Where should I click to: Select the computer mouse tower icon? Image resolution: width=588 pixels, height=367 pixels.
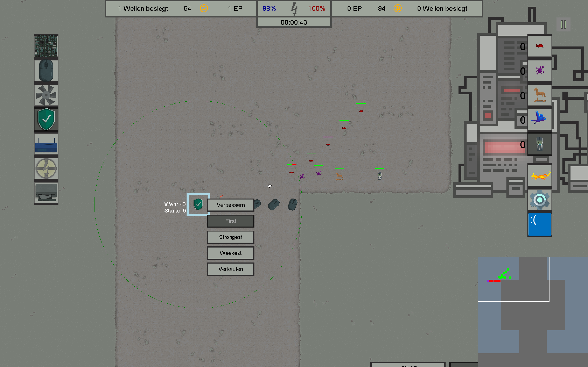pos(46,70)
